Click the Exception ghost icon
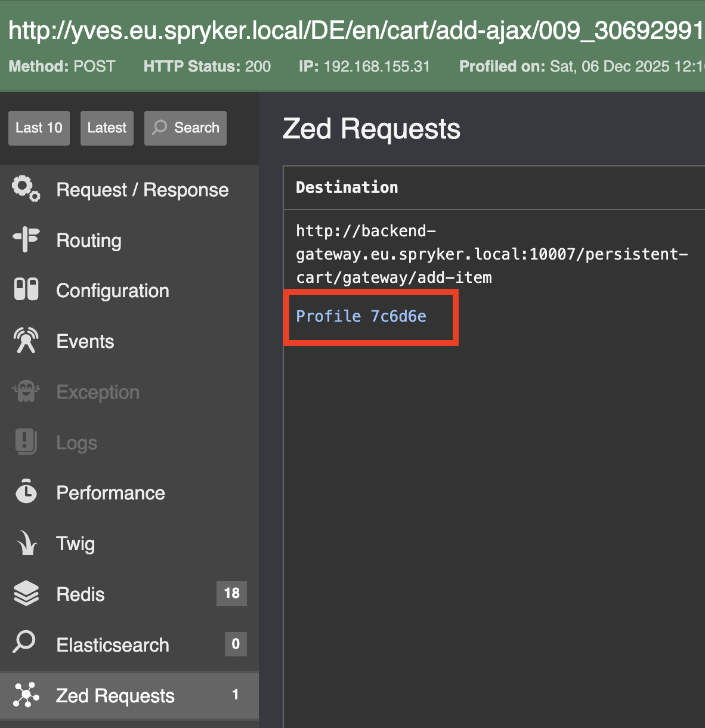The image size is (705, 728). 25,391
